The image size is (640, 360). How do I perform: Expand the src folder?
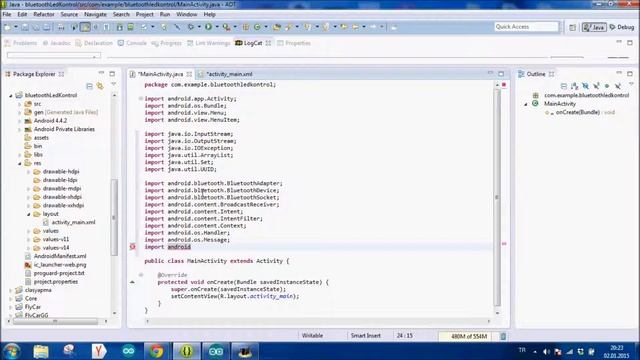pyautogui.click(x=20, y=104)
